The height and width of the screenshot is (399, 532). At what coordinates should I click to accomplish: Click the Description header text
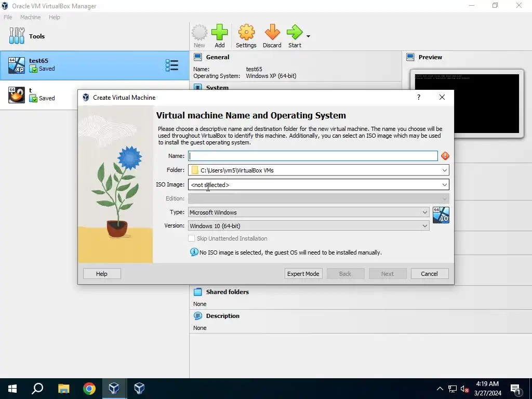pos(222,316)
